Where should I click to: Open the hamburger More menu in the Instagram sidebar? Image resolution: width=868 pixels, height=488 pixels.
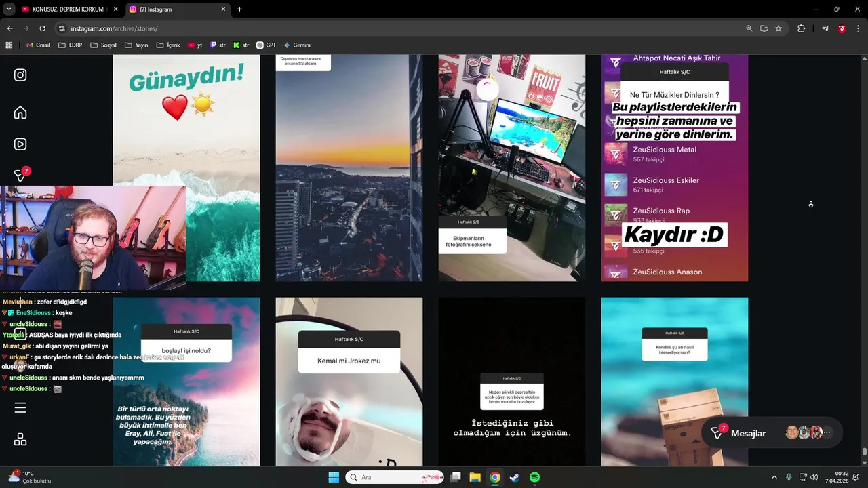tap(20, 407)
